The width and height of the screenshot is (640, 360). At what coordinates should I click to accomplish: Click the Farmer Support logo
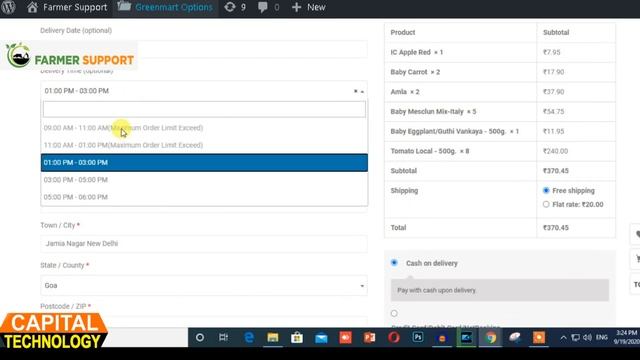click(x=69, y=56)
